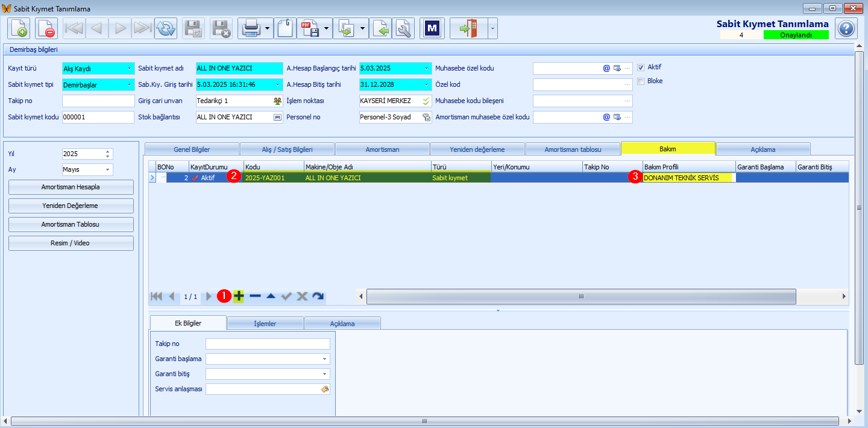Create a new record with the add-document icon
The height and width of the screenshot is (428, 868).
coord(19,28)
